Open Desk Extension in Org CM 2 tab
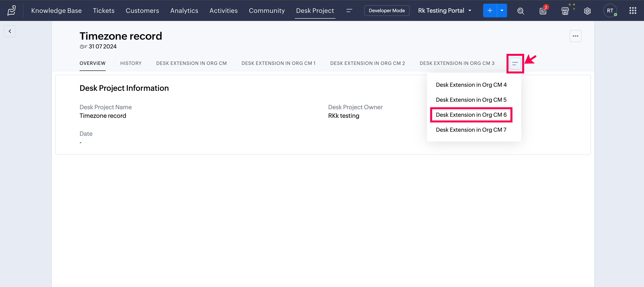The height and width of the screenshot is (287, 644). (368, 63)
